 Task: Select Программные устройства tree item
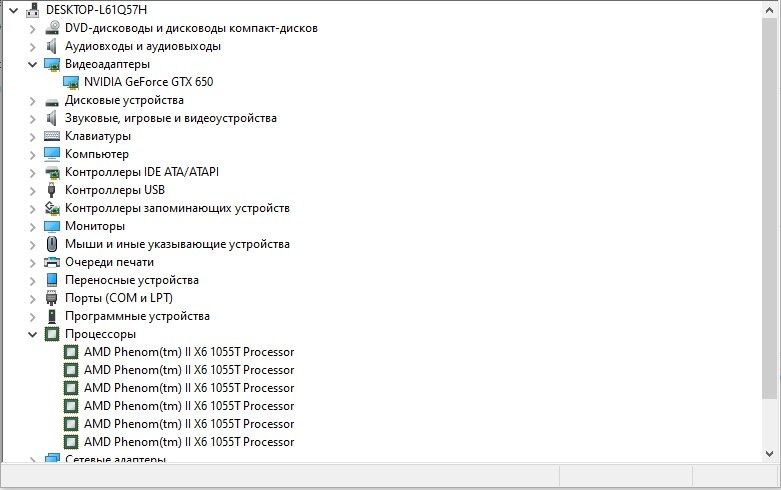click(x=137, y=316)
